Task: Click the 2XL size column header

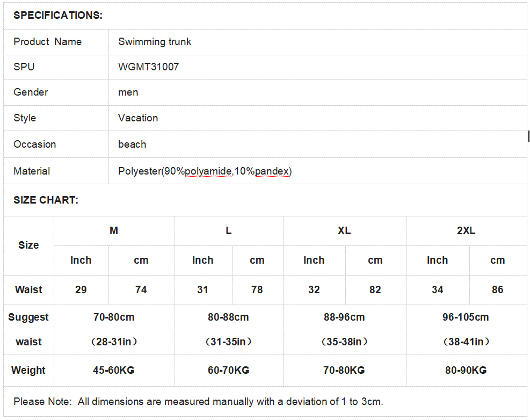Action: coord(466,230)
